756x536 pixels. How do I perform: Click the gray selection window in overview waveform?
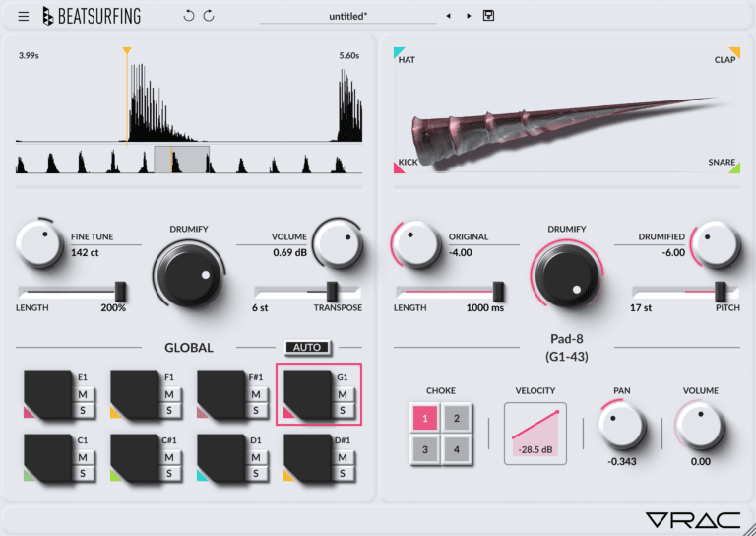[x=181, y=160]
